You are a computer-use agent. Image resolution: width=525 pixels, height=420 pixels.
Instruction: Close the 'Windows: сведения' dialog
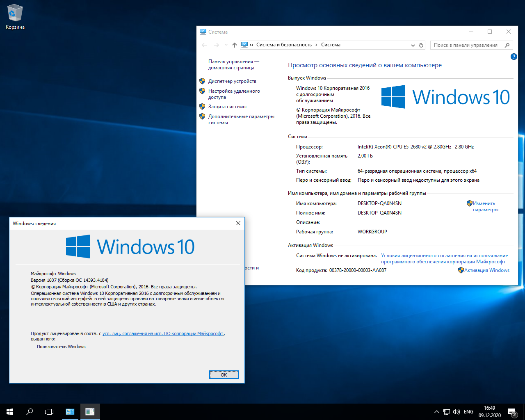pyautogui.click(x=238, y=223)
